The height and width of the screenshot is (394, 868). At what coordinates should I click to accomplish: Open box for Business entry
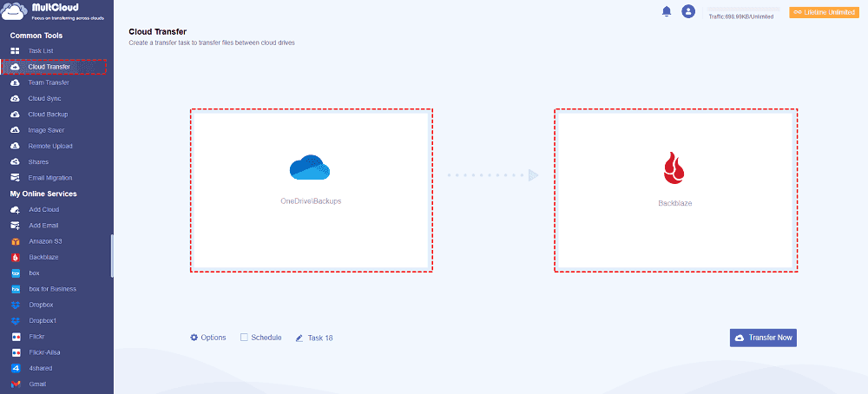pyautogui.click(x=53, y=289)
